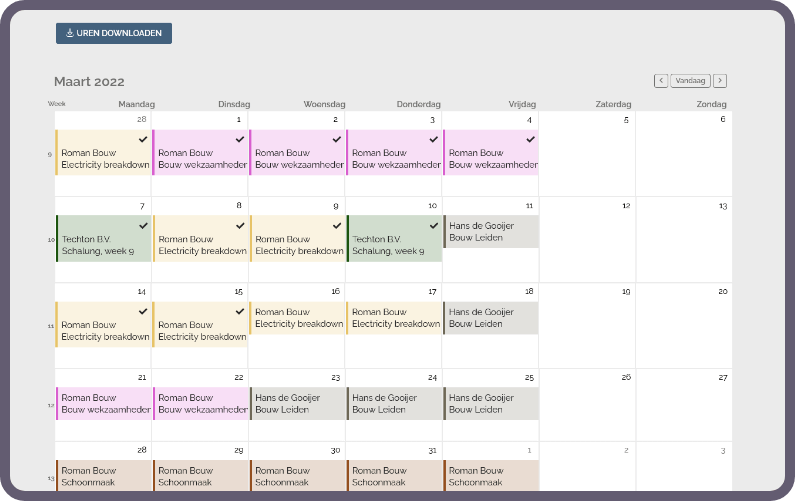Click the Vrijdag column header
This screenshot has width=795, height=501.
pyautogui.click(x=522, y=104)
